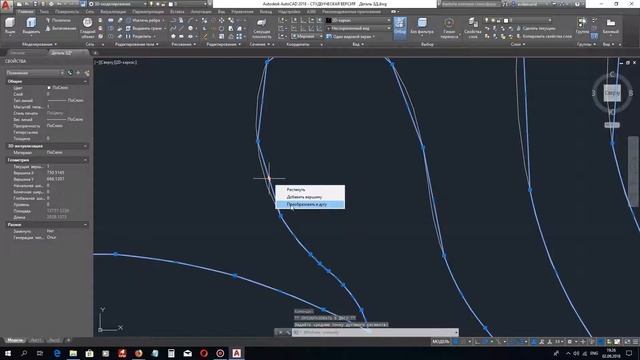The width and height of the screenshot is (640, 360).
Task: Expand Solid Editing (Редактирование тела) panel flyout
Action: tap(136, 44)
